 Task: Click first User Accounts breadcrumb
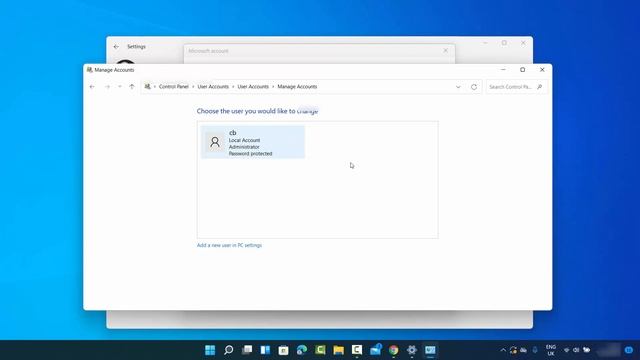coord(213,87)
